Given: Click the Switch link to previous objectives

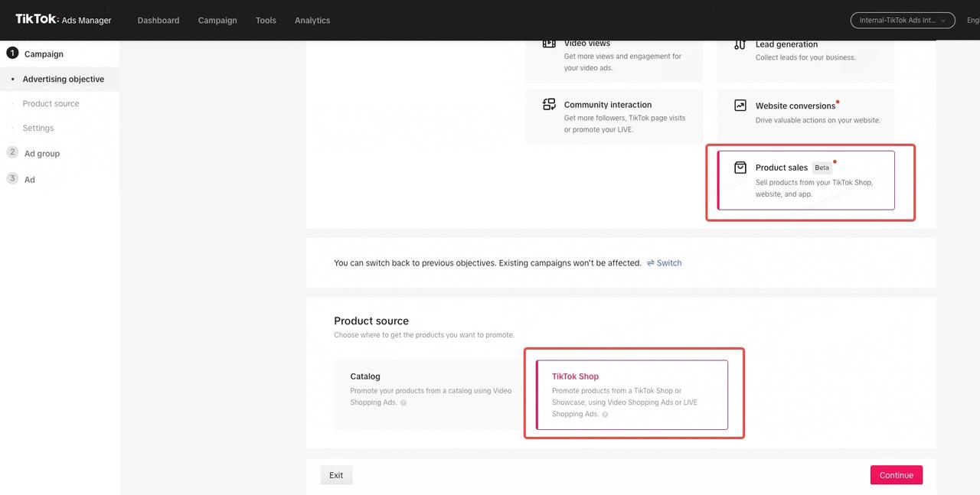Looking at the screenshot, I should (664, 263).
